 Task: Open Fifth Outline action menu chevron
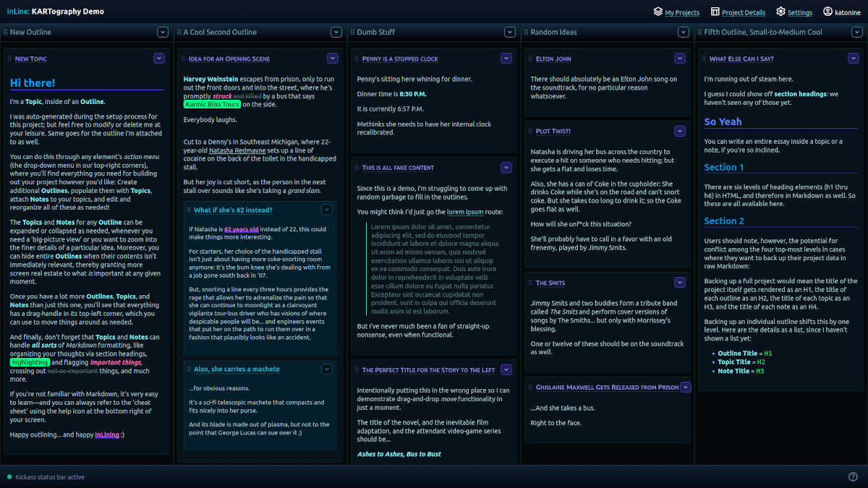coord(857,32)
